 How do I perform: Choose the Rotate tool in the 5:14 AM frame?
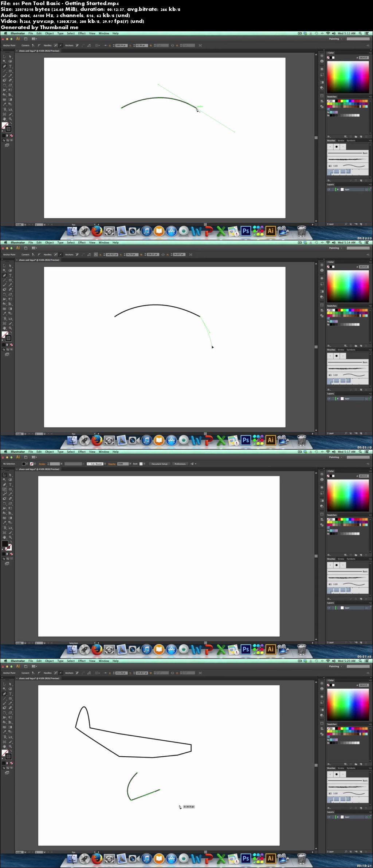click(4, 294)
